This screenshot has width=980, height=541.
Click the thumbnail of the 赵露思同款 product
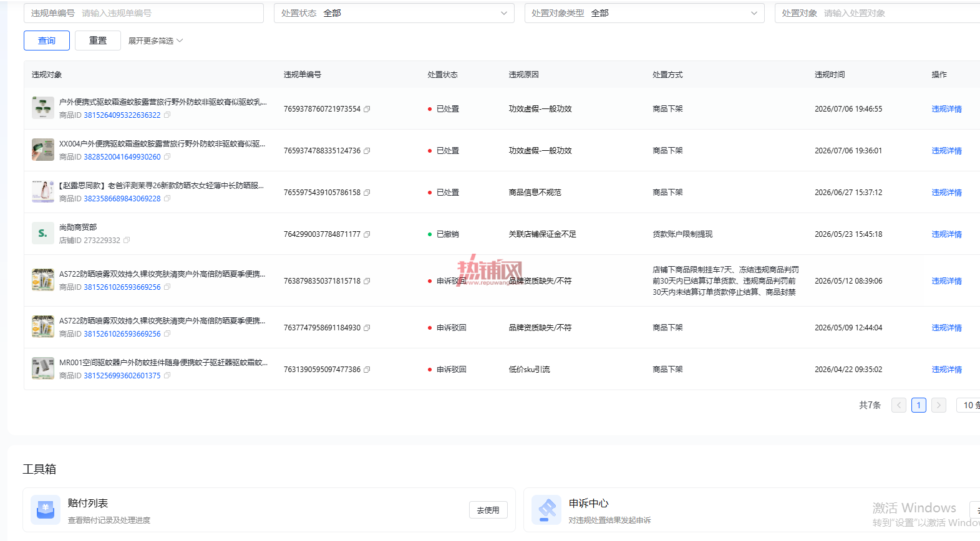pyautogui.click(x=43, y=192)
